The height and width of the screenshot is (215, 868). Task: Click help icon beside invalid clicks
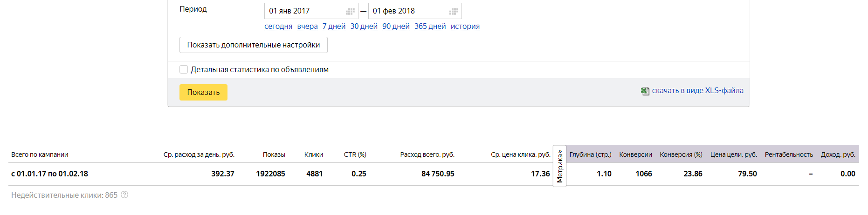(x=124, y=195)
